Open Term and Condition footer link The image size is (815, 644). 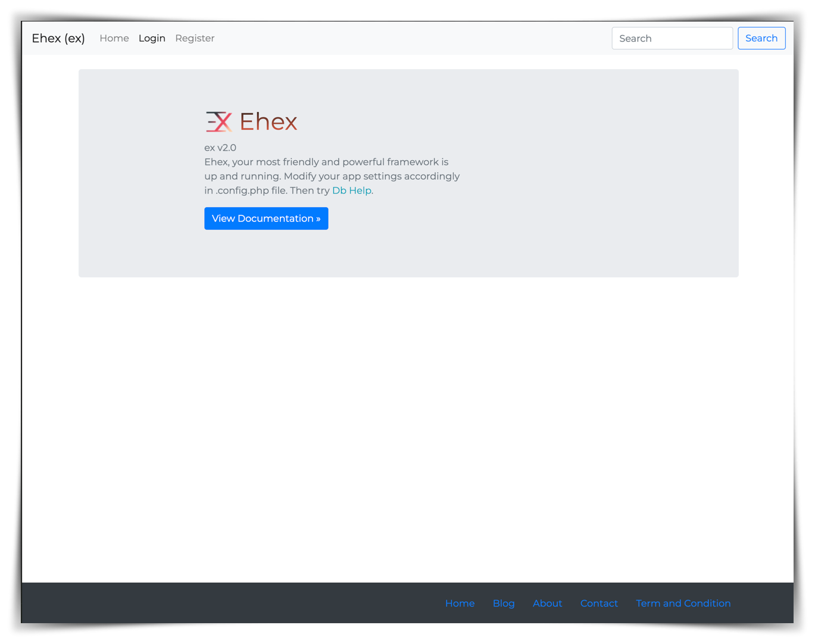683,603
